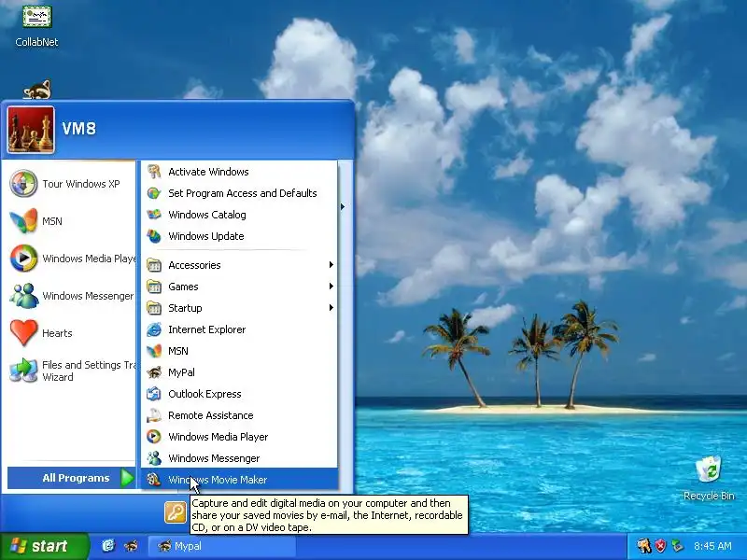This screenshot has width=747, height=560.
Task: Click the Games folder icon
Action: (154, 287)
